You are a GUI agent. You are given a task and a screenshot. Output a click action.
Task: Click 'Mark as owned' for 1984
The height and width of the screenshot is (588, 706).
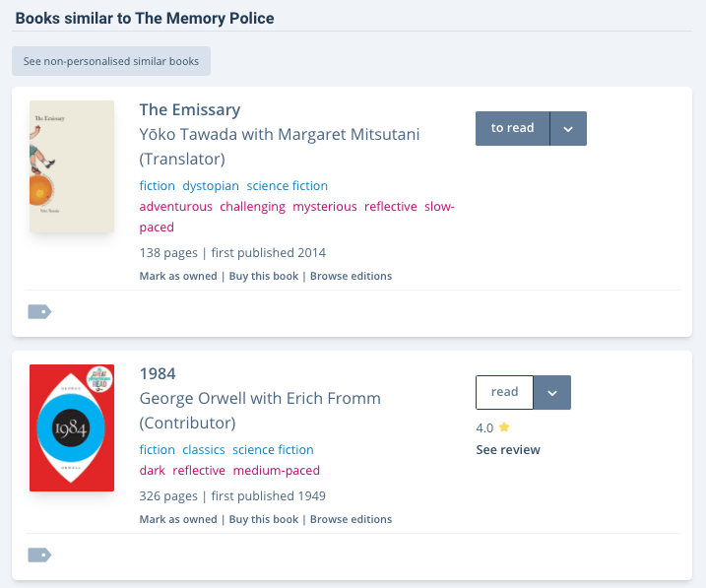178,519
